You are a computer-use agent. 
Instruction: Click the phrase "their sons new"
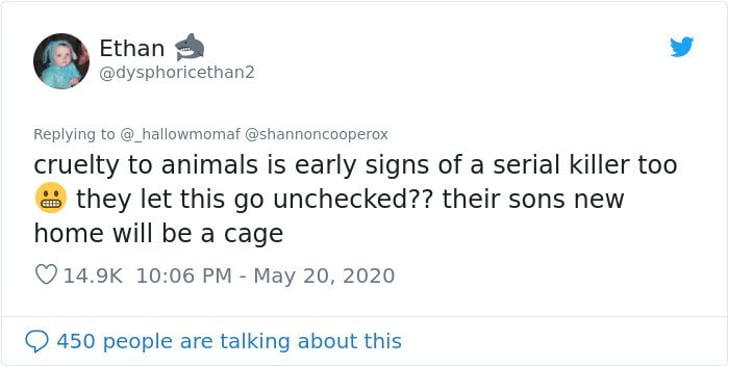click(x=533, y=200)
